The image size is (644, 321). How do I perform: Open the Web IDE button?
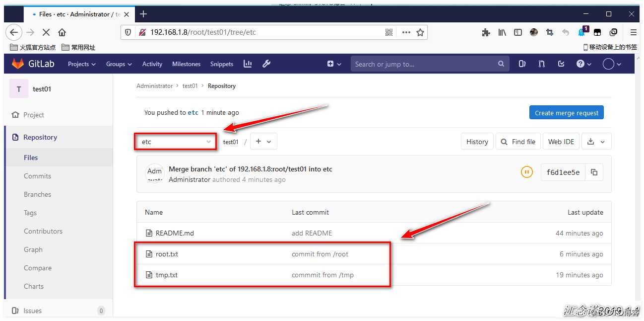(561, 142)
